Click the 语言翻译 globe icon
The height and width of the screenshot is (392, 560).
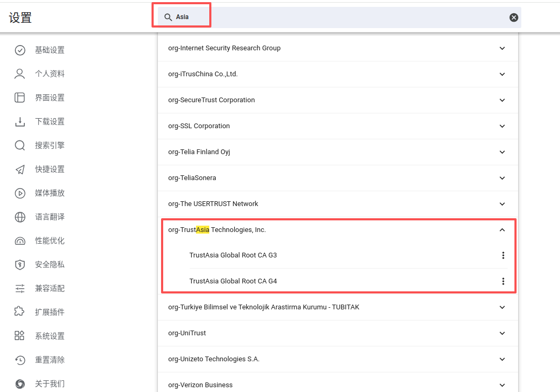[x=20, y=217]
